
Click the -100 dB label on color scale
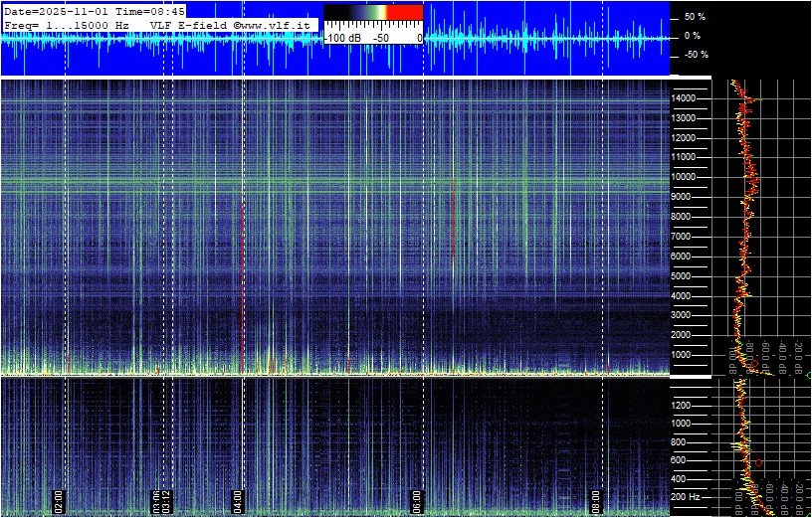342,38
